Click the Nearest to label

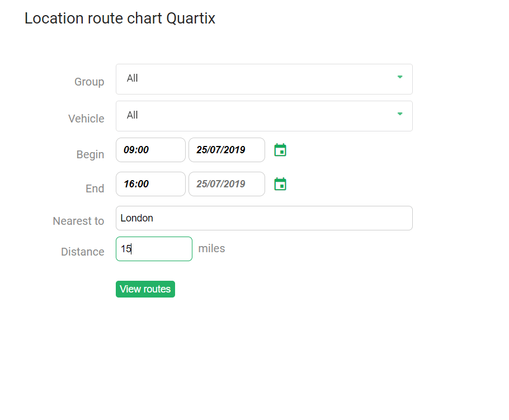[x=78, y=221]
